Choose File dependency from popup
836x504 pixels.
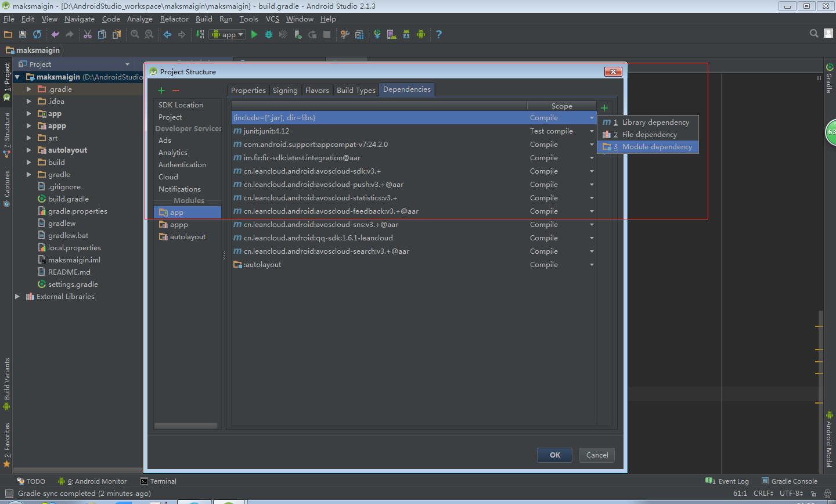pyautogui.click(x=648, y=135)
